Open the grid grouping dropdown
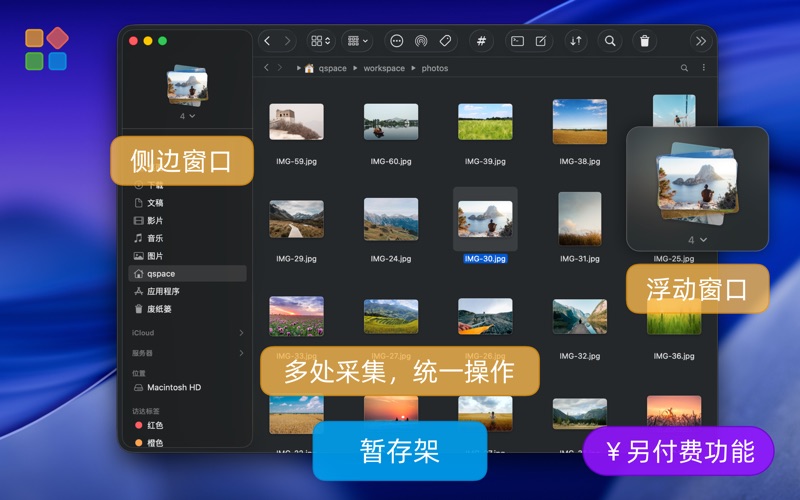The height and width of the screenshot is (500, 800). [357, 41]
